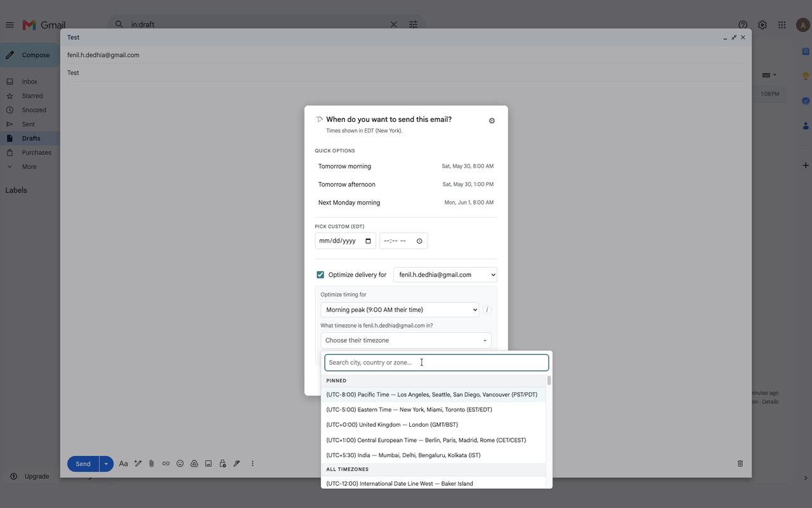Focus the custom date field
The image size is (812, 508).
click(x=345, y=241)
